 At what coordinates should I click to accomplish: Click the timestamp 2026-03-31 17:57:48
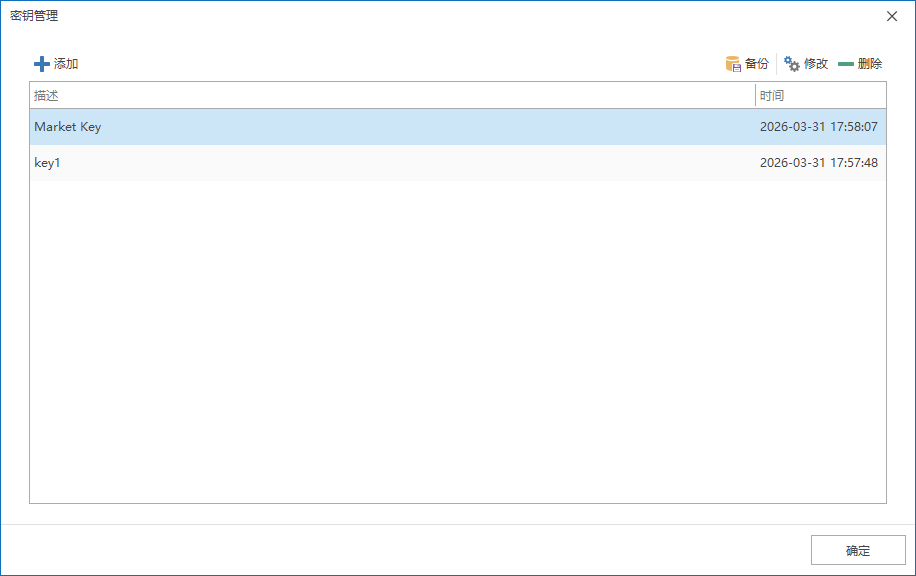tap(818, 163)
